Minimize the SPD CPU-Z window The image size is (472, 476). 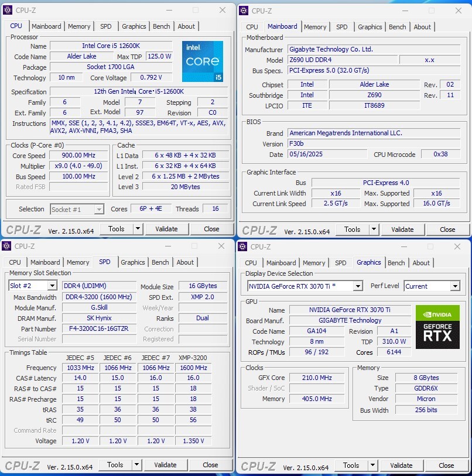167,246
